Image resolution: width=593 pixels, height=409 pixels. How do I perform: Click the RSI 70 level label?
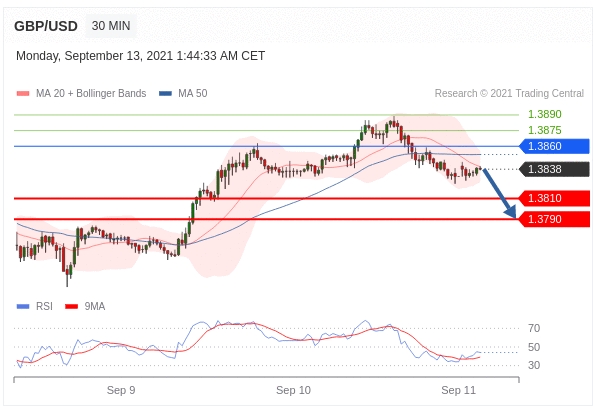pyautogui.click(x=534, y=328)
